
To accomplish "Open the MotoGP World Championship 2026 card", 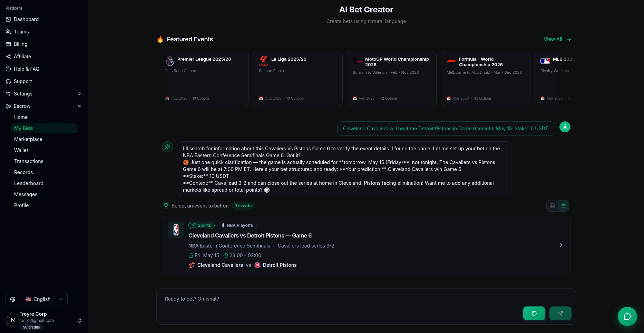I will [392, 79].
